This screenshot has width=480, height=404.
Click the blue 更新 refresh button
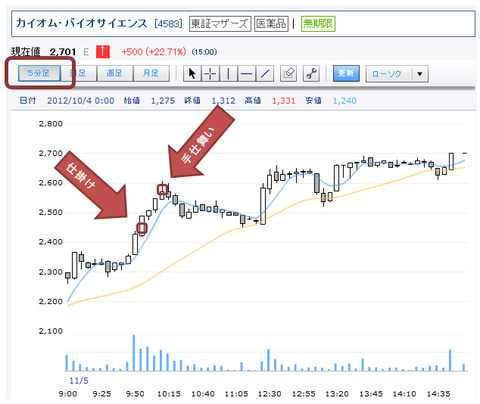click(x=346, y=73)
